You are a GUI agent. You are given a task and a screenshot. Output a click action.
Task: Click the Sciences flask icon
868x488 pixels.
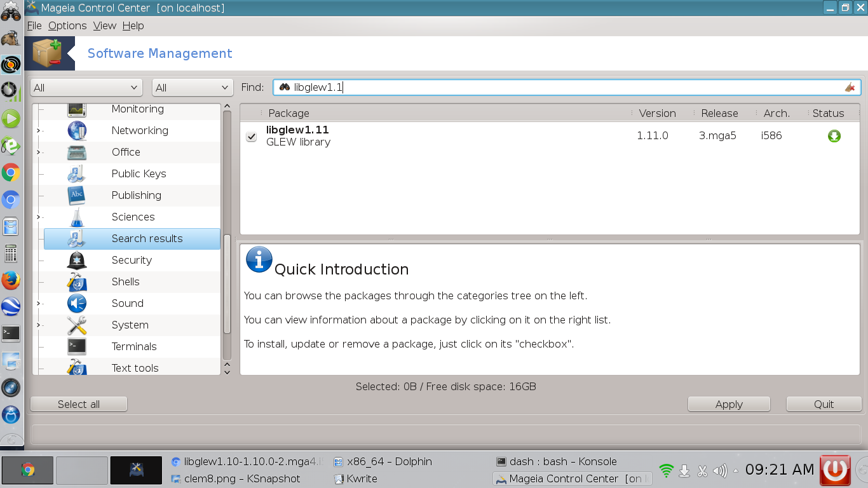[x=77, y=217]
